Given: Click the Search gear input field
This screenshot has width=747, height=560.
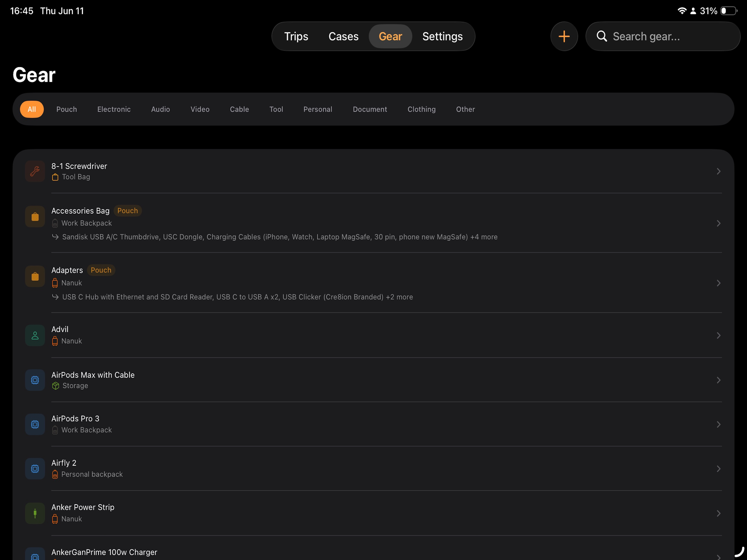Looking at the screenshot, I should (663, 36).
